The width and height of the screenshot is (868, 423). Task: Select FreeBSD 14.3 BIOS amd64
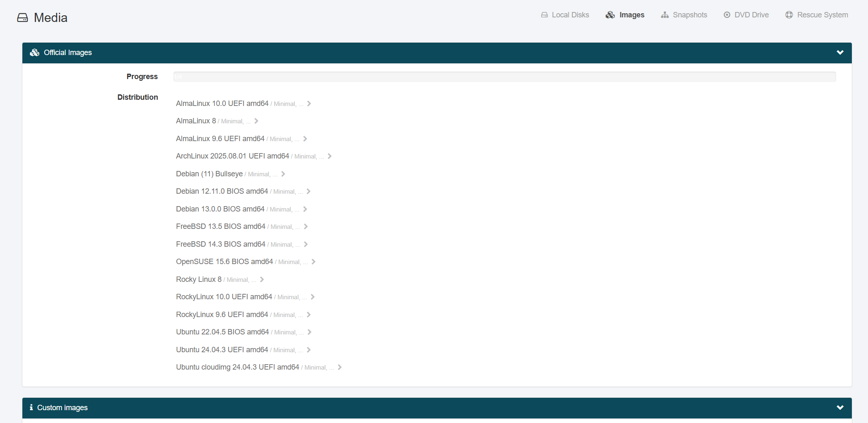click(221, 244)
